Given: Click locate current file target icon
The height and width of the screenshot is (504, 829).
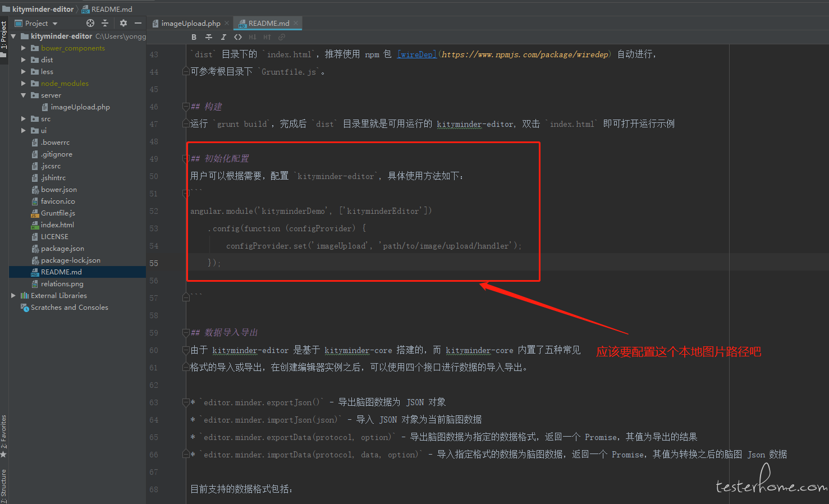Looking at the screenshot, I should (x=90, y=23).
